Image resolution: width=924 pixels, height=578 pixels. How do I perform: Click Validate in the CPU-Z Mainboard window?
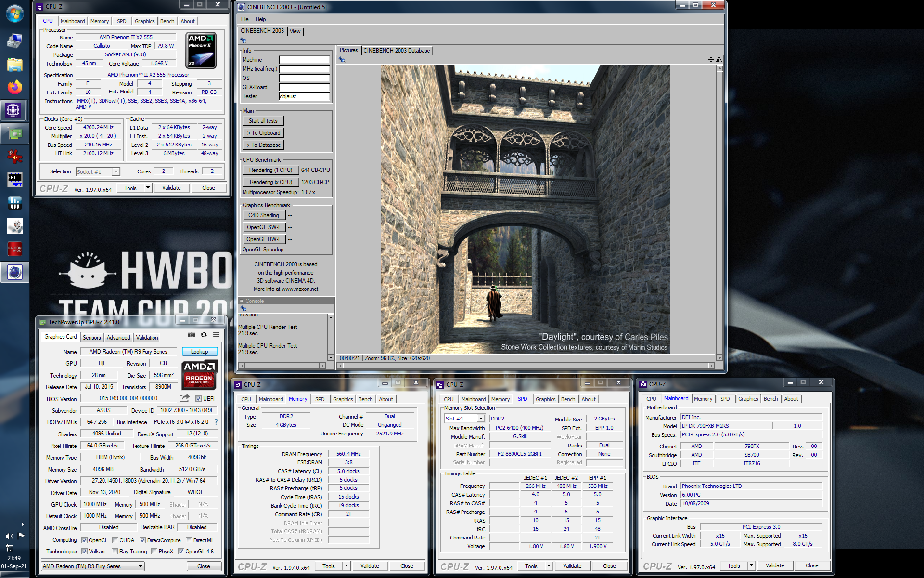pos(775,565)
